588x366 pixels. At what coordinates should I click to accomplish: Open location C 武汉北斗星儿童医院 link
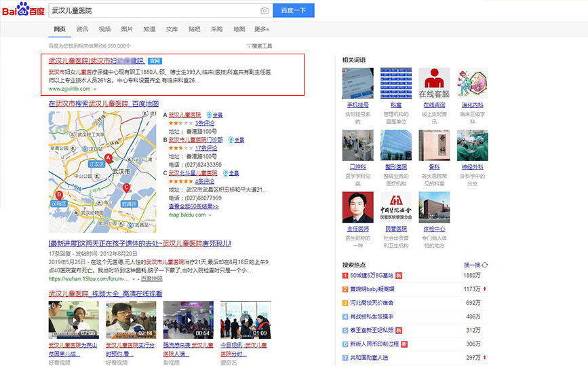[193, 173]
